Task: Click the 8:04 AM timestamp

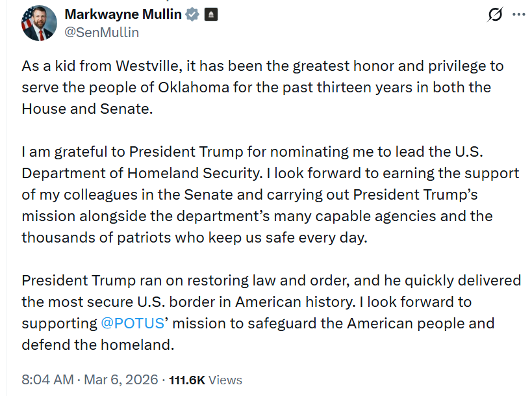Action: 46,380
